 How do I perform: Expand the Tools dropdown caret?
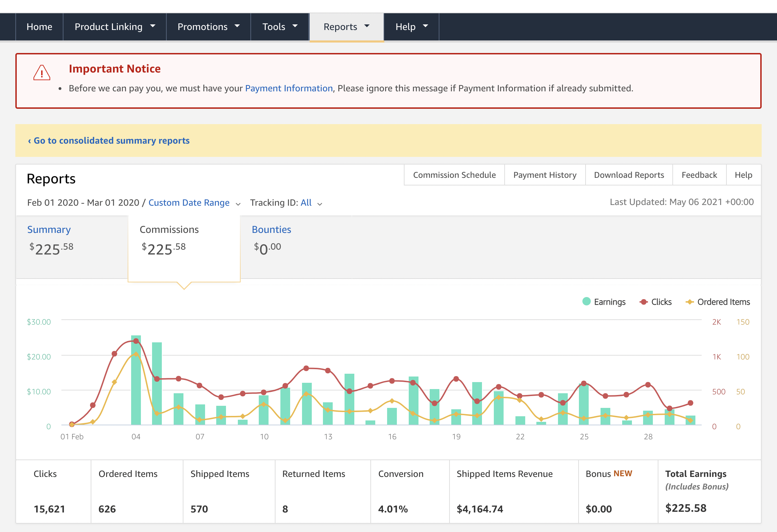[x=295, y=26]
